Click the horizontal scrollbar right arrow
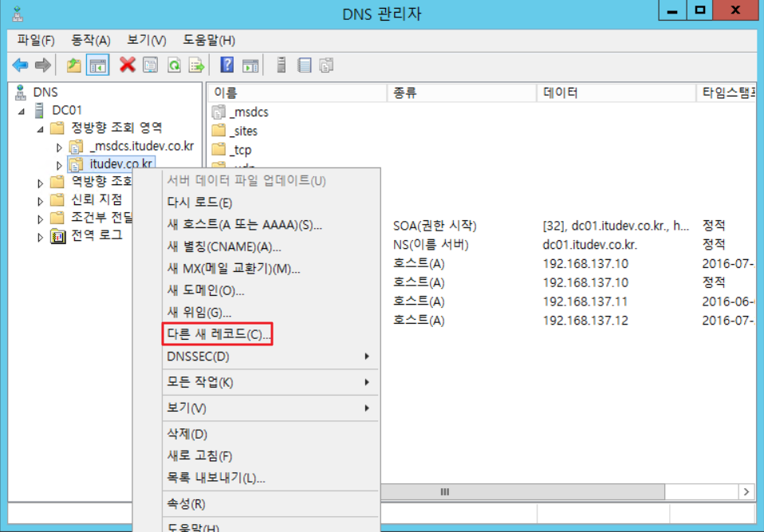764x532 pixels. tap(747, 492)
